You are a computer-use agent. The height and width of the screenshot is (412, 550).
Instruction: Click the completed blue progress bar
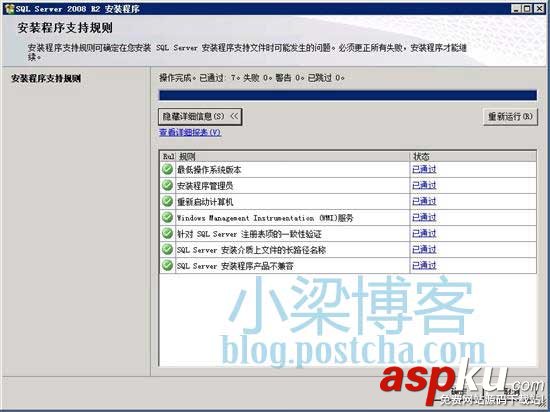point(348,95)
